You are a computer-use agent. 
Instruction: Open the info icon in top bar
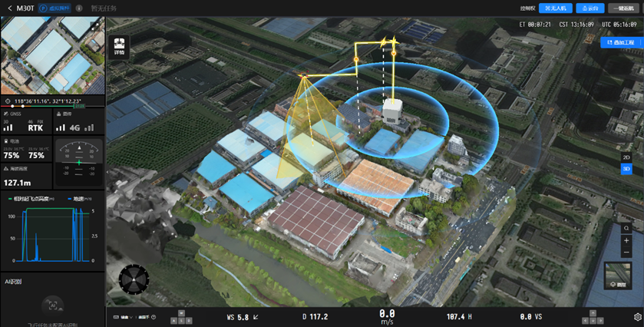(79, 8)
